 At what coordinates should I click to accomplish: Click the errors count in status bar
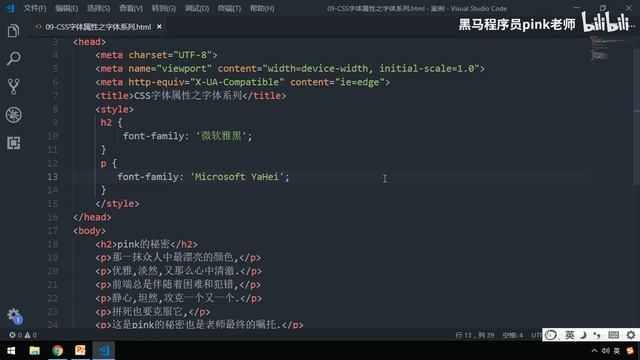coord(16,335)
